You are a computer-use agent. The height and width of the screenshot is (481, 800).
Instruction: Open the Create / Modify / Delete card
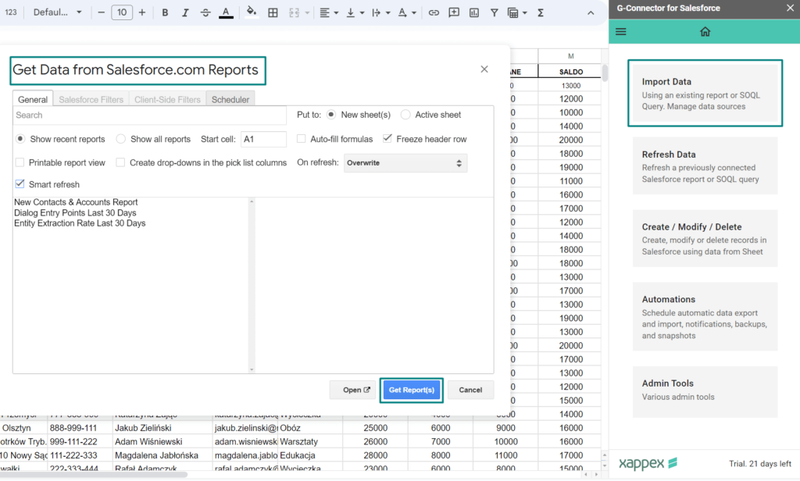(705, 238)
